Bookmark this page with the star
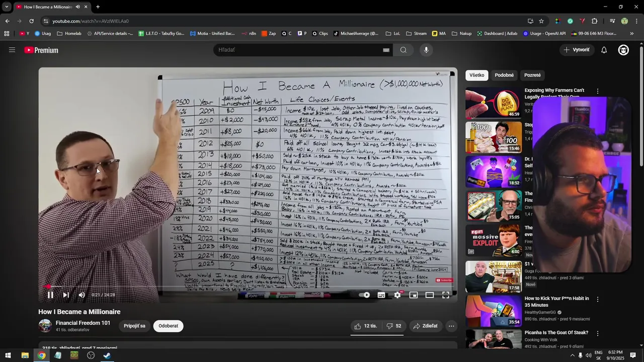644x362 pixels. (541, 21)
